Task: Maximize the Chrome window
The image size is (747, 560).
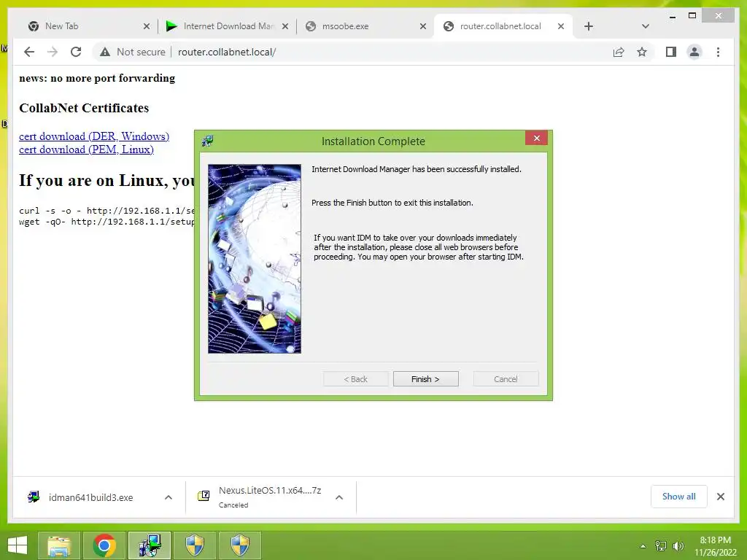Action: 692,16
